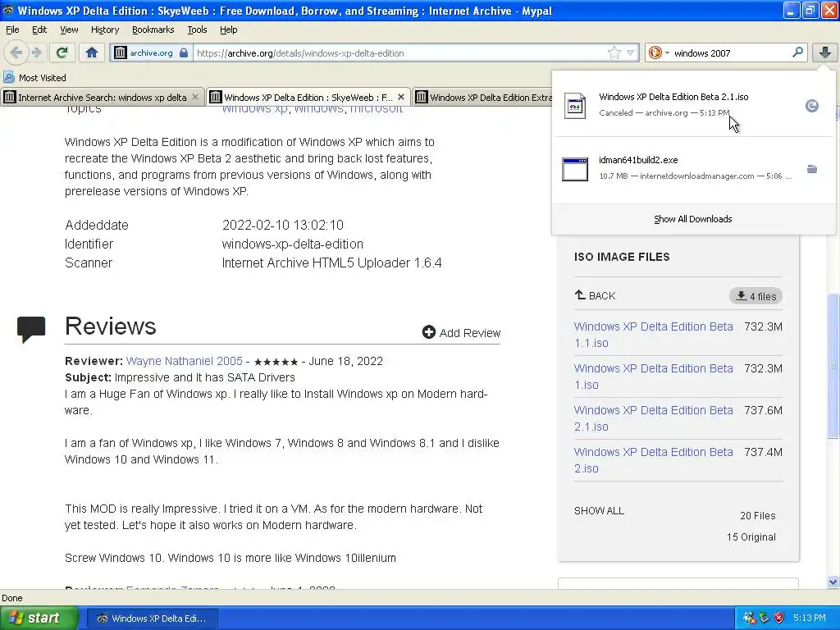Click the search box containing windows 2007
840x630 pixels.
(x=729, y=52)
